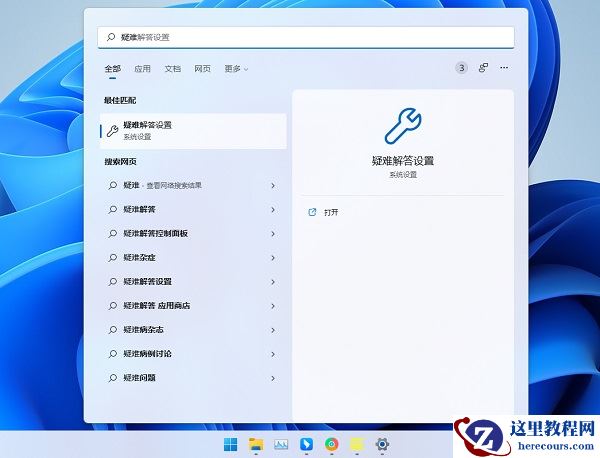Click the rewards badge showing 3
Screen dimensions: 600x458
point(461,68)
